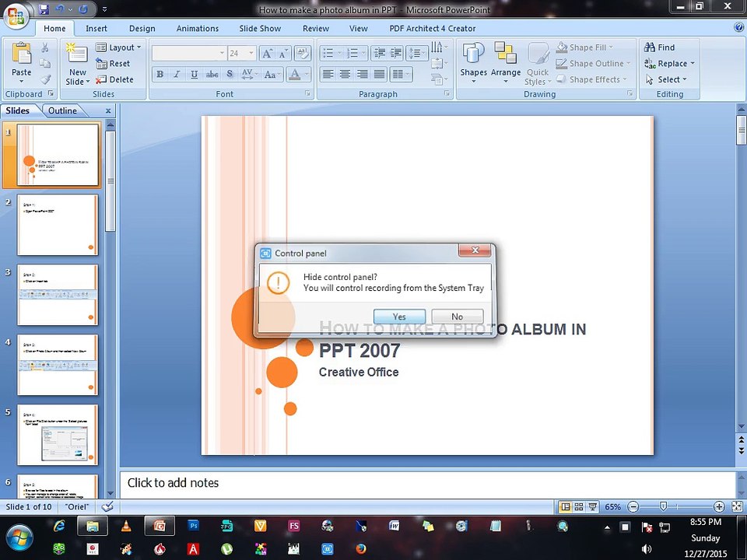Switch to the Outline pane tab
The width and height of the screenshot is (747, 560).
pyautogui.click(x=62, y=110)
